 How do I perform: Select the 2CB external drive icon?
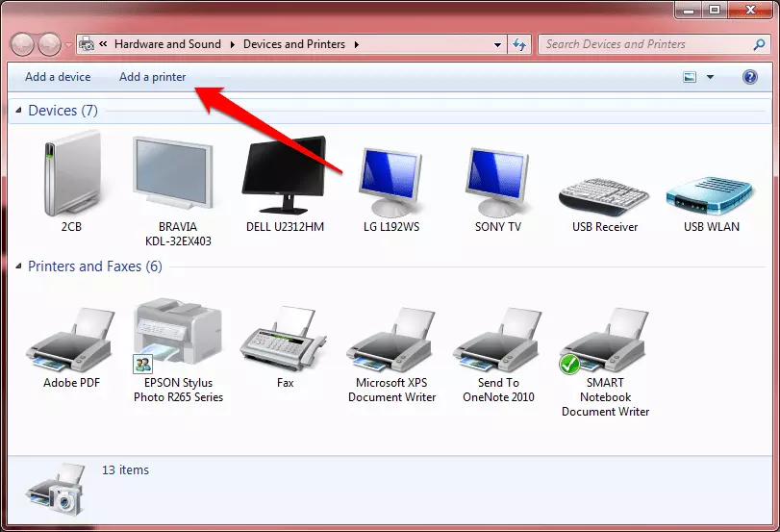(71, 179)
